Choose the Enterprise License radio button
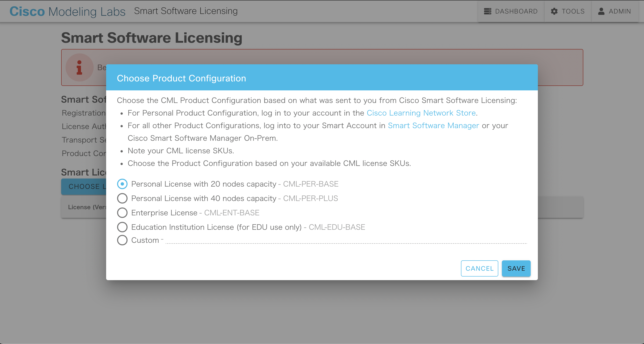The image size is (644, 344). point(122,213)
